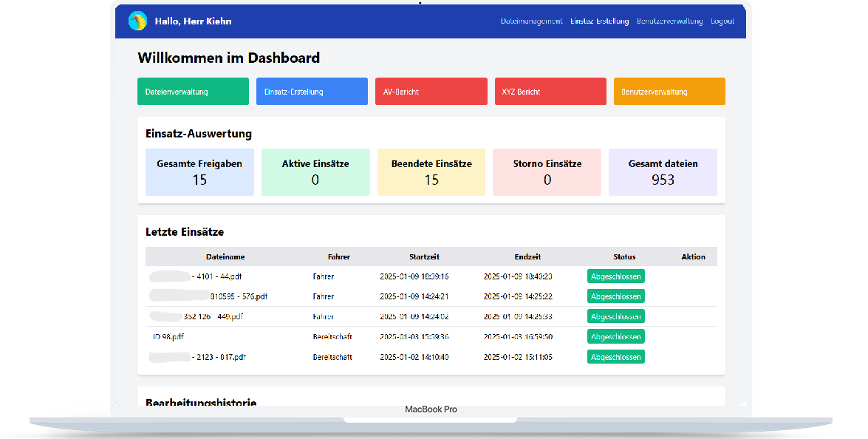Click Abgeschlossen badge in the ID 98.pdf row
Viewport: 868px width, 439px height.
615,336
